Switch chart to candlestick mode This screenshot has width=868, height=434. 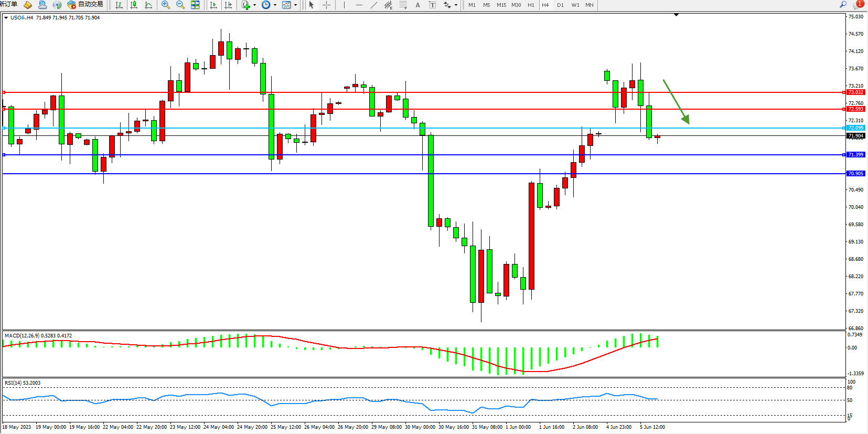pyautogui.click(x=134, y=5)
